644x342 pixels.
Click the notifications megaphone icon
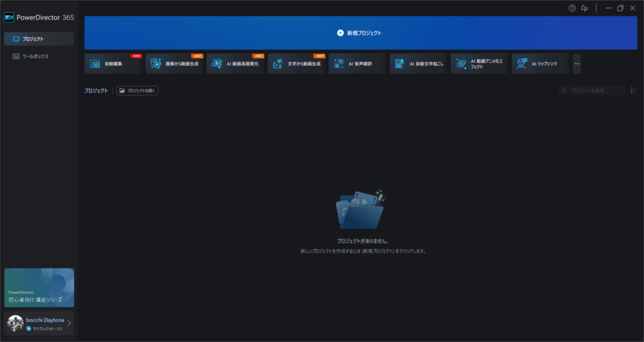click(x=584, y=8)
